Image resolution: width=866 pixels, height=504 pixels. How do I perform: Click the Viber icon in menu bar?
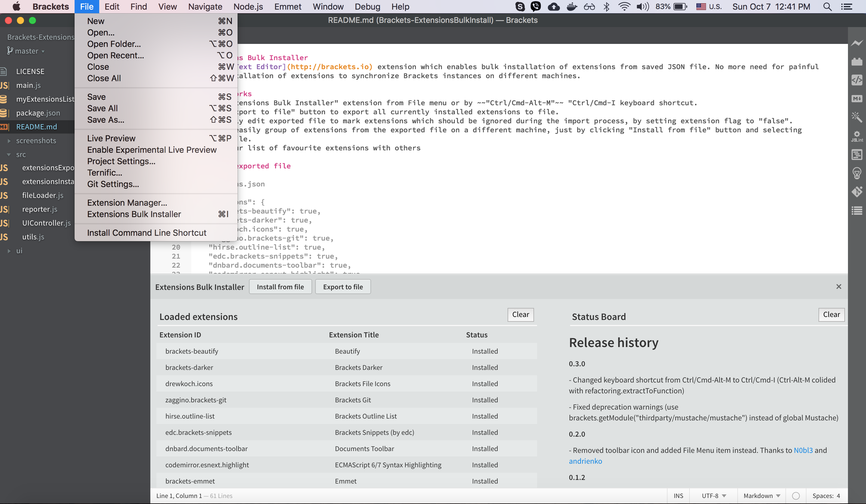536,7
